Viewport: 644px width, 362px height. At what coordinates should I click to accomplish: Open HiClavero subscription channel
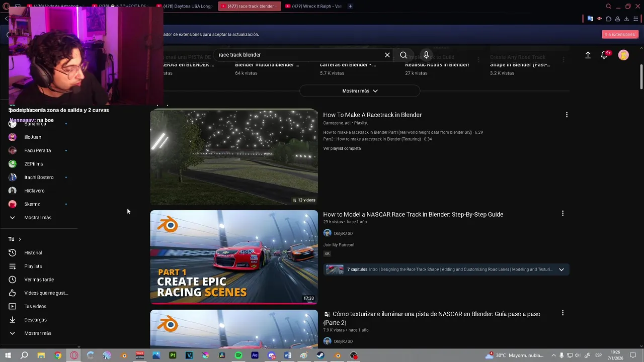34,191
